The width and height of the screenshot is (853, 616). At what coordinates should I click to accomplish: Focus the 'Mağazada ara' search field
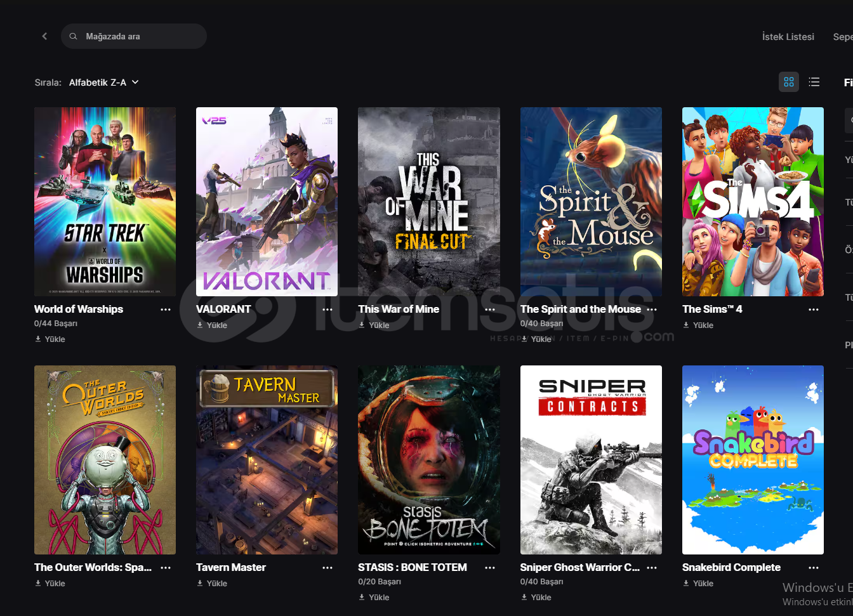point(134,36)
